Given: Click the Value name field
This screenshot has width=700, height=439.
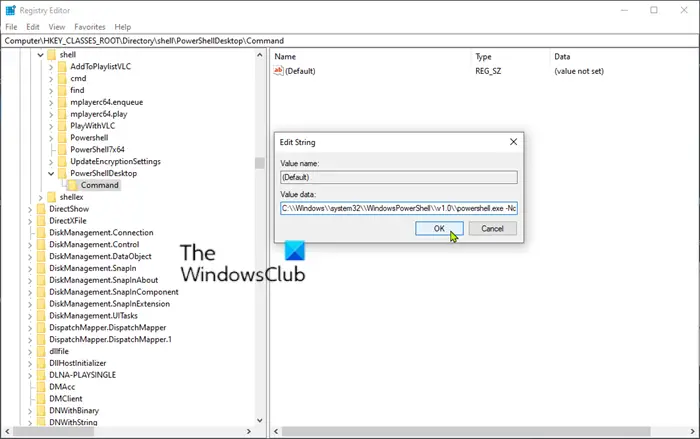Looking at the screenshot, I should (x=399, y=177).
